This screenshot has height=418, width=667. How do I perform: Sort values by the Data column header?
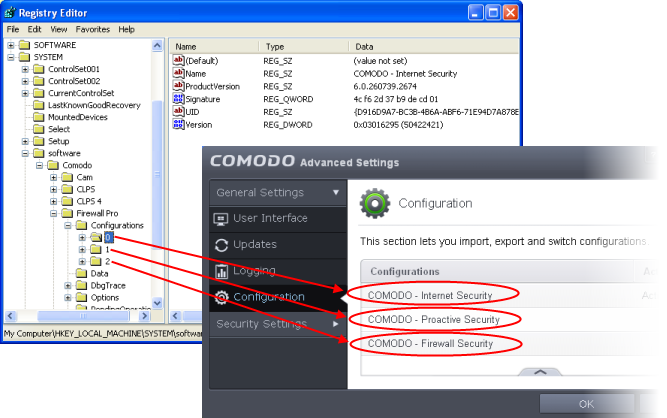pos(434,46)
